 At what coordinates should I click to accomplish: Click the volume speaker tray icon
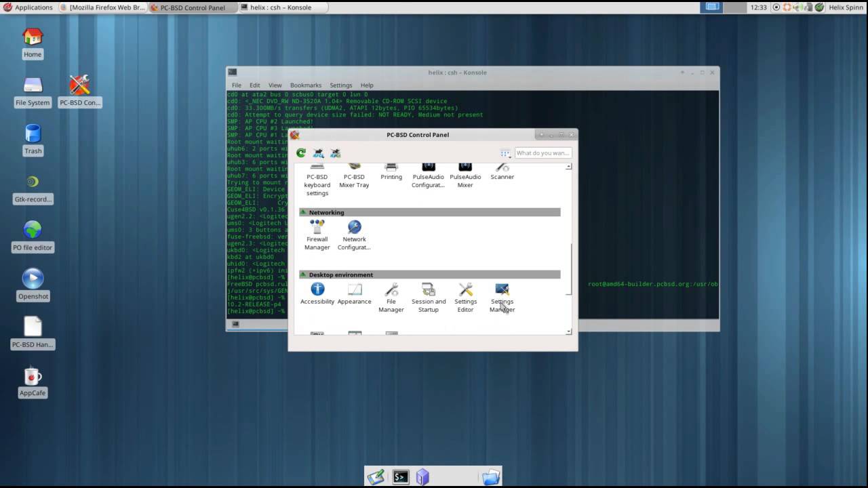click(797, 7)
